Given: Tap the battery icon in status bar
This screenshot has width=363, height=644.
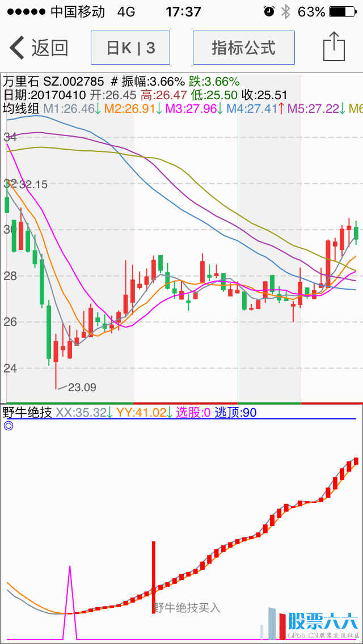Looking at the screenshot, I should pyautogui.click(x=342, y=11).
